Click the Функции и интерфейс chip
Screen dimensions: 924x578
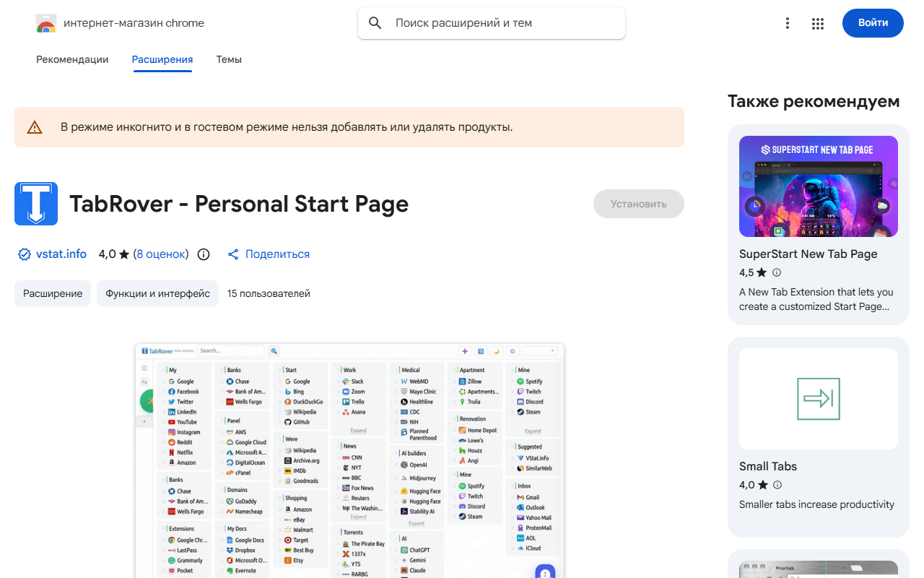pyautogui.click(x=157, y=293)
